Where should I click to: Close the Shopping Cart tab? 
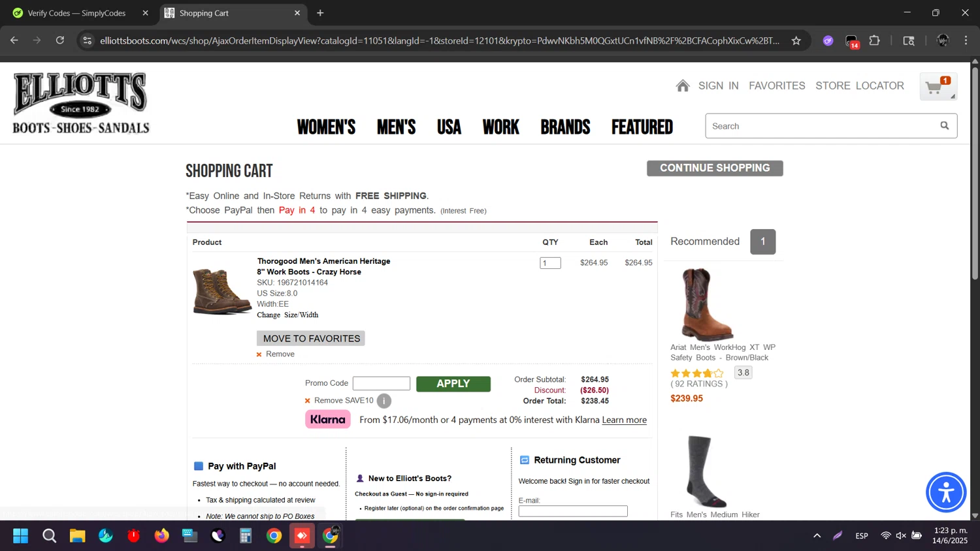(297, 13)
